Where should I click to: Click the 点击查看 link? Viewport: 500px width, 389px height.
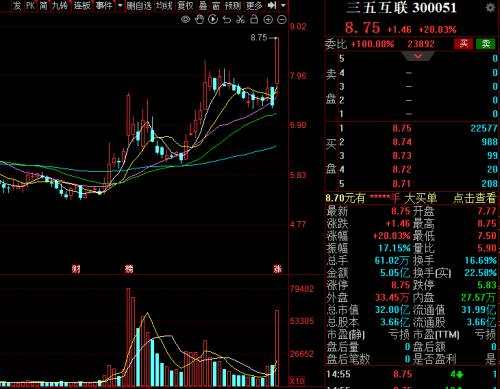pyautogui.click(x=474, y=198)
